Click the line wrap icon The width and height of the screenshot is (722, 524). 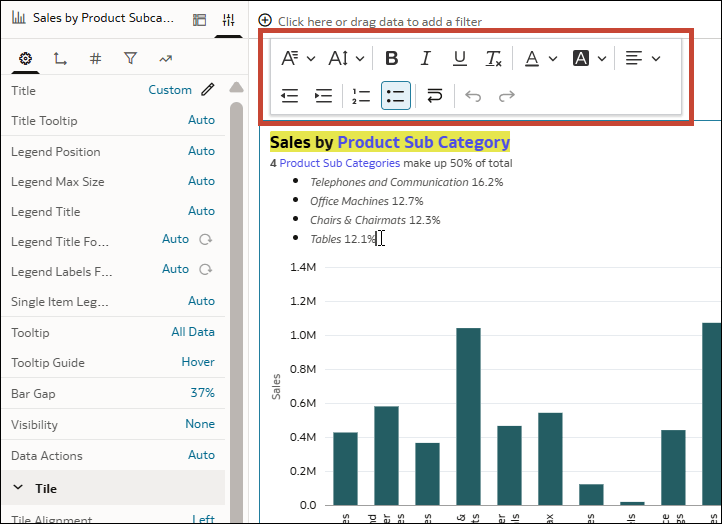435,96
